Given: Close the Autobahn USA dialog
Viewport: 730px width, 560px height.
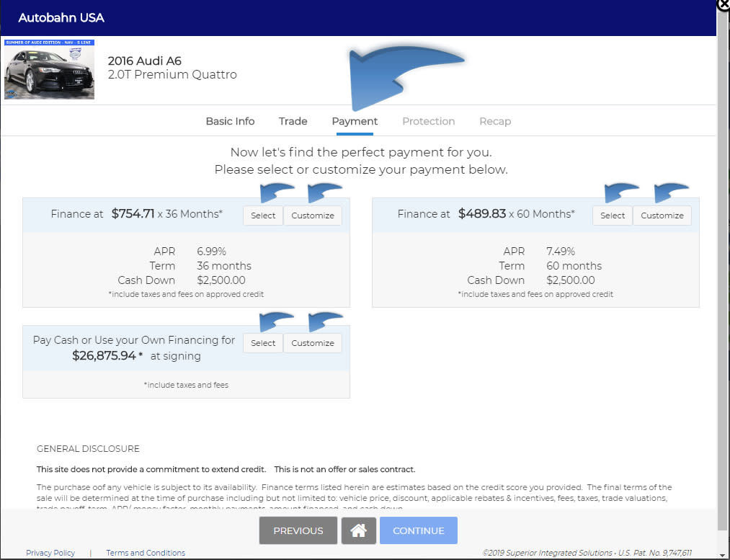Looking at the screenshot, I should click(724, 4).
